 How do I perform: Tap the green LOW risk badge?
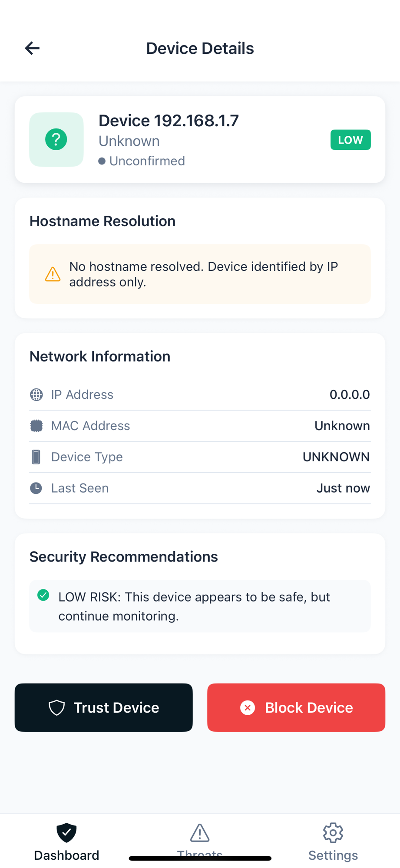pos(350,140)
